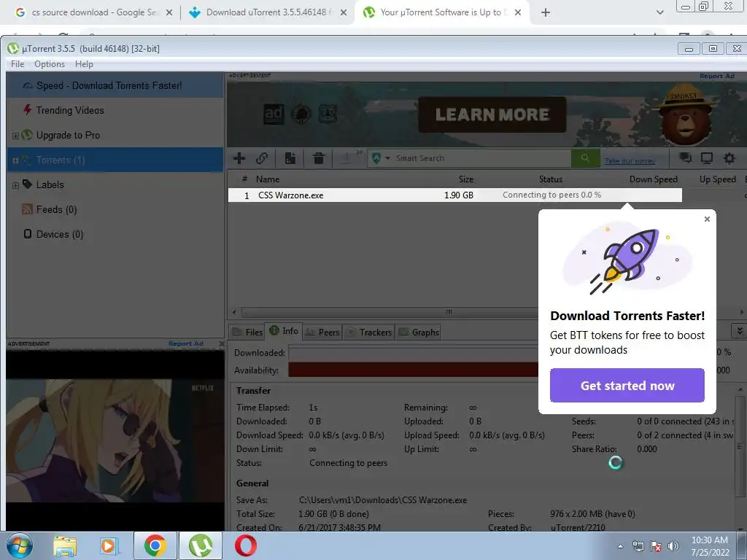Sort by Up Speed column header

click(x=718, y=179)
